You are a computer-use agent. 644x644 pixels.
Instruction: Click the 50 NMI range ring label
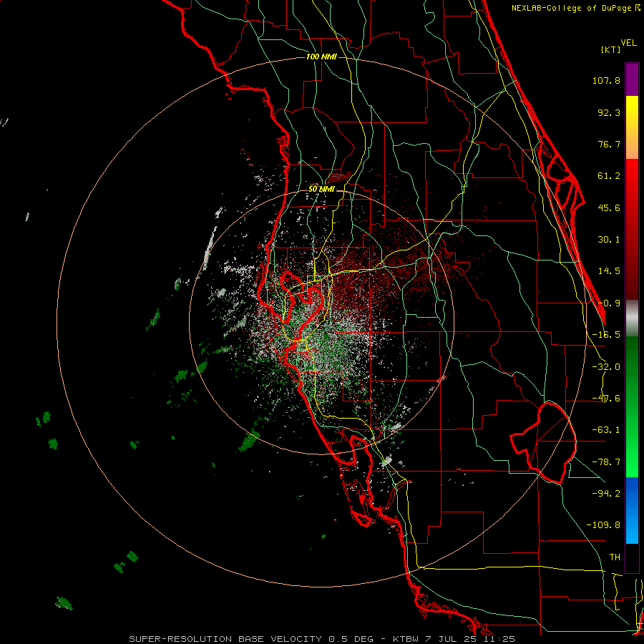[x=321, y=190]
